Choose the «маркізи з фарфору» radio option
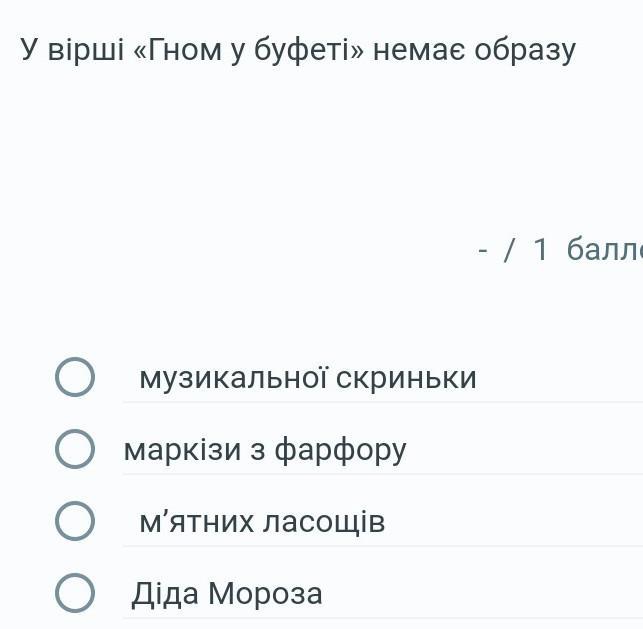The height and width of the screenshot is (629, 643). [x=75, y=450]
